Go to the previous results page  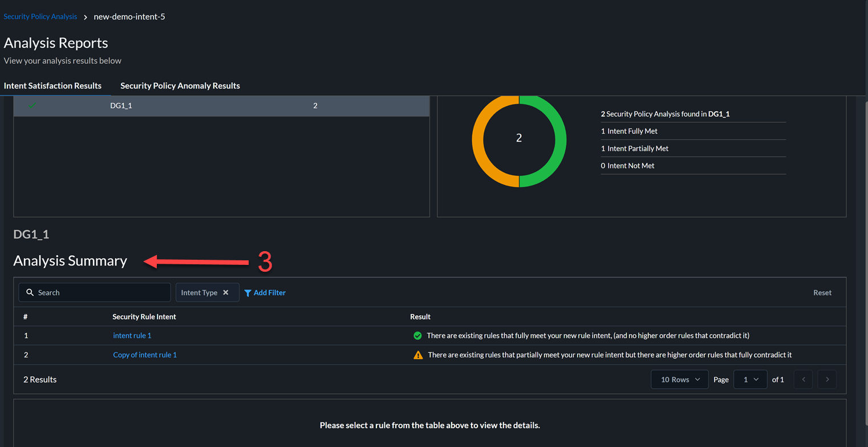click(803, 380)
